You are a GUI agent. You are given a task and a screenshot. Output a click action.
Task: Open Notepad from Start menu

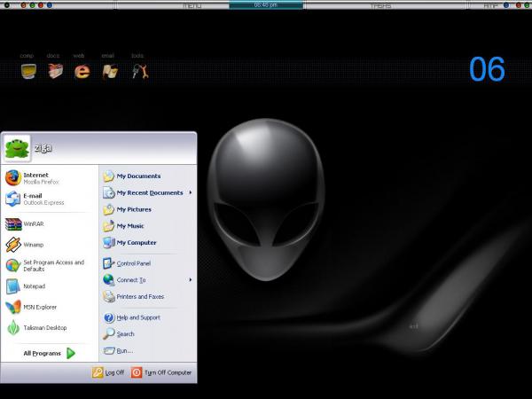(34, 286)
